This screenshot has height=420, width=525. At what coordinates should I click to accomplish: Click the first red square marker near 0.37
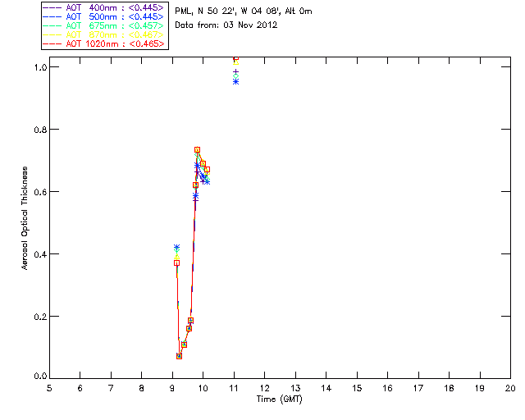pos(176,263)
